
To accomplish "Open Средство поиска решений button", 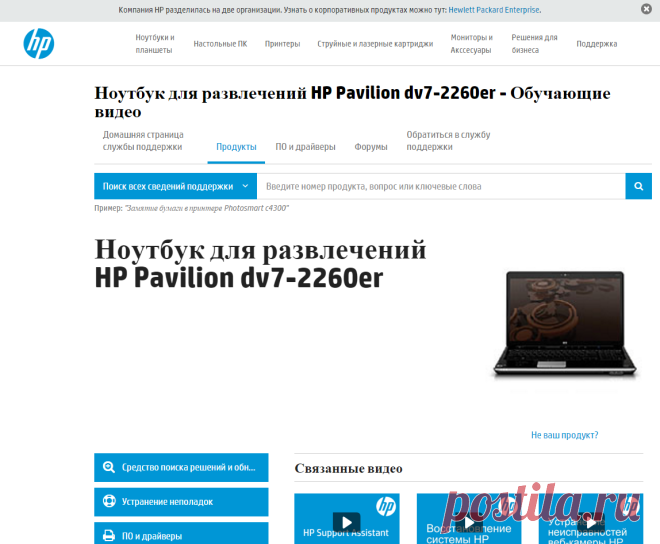I will point(181,467).
